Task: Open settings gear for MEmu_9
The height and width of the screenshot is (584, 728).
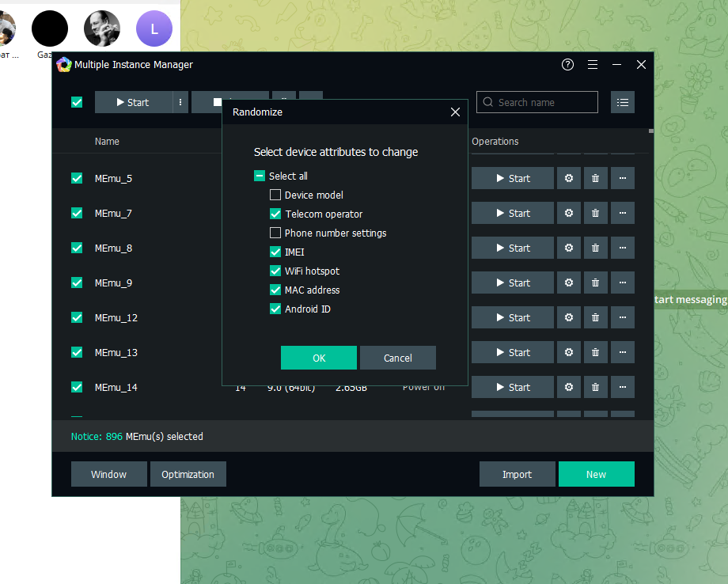Action: point(569,283)
